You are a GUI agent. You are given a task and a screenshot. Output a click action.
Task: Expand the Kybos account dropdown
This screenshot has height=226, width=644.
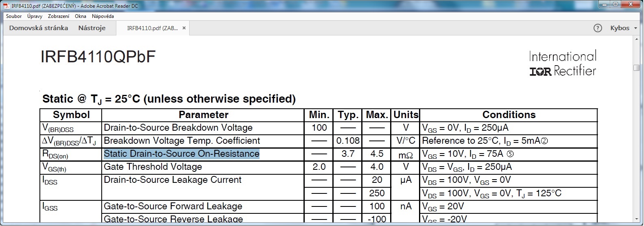pyautogui.click(x=624, y=28)
